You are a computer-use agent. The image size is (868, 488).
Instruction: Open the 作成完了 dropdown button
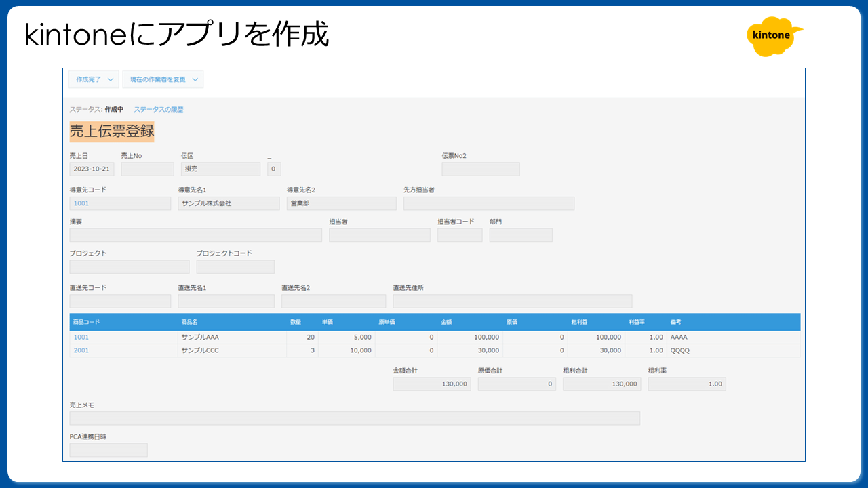click(94, 79)
